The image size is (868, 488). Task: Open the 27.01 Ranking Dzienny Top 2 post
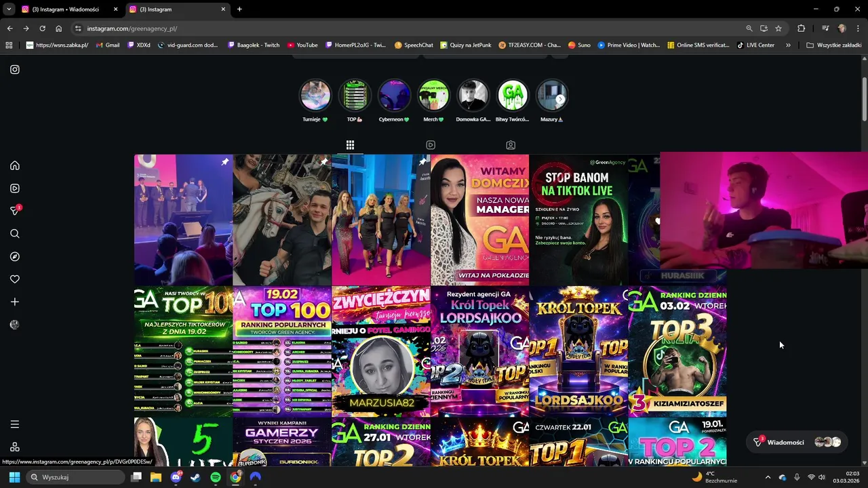(x=381, y=442)
